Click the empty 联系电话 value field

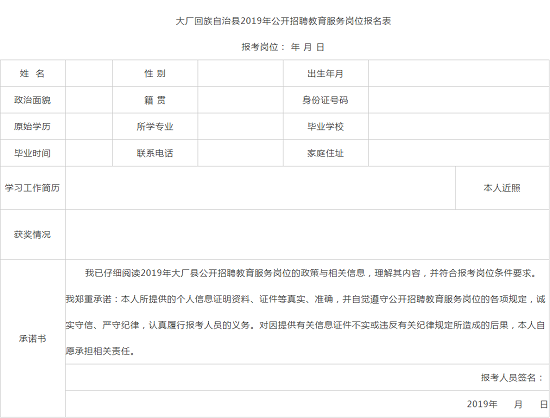241,153
